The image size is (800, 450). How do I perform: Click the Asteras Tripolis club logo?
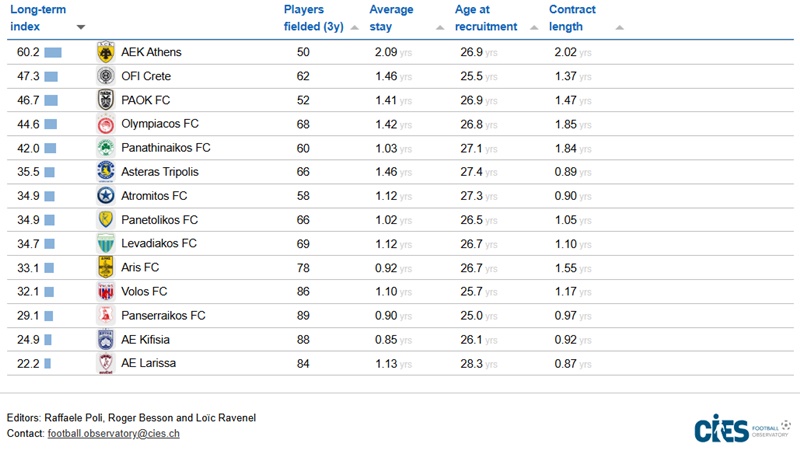point(105,172)
